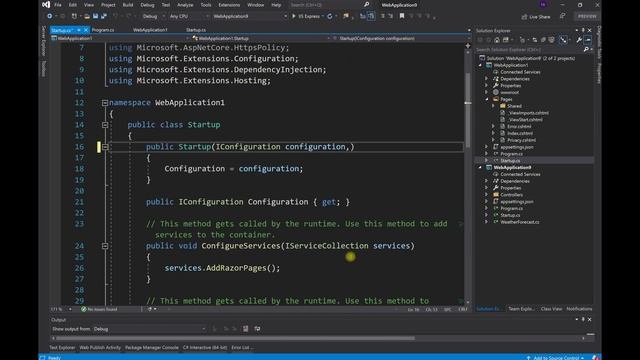Click the View in Diagram highlighted icon
The width and height of the screenshot is (640, 360).
563,40
